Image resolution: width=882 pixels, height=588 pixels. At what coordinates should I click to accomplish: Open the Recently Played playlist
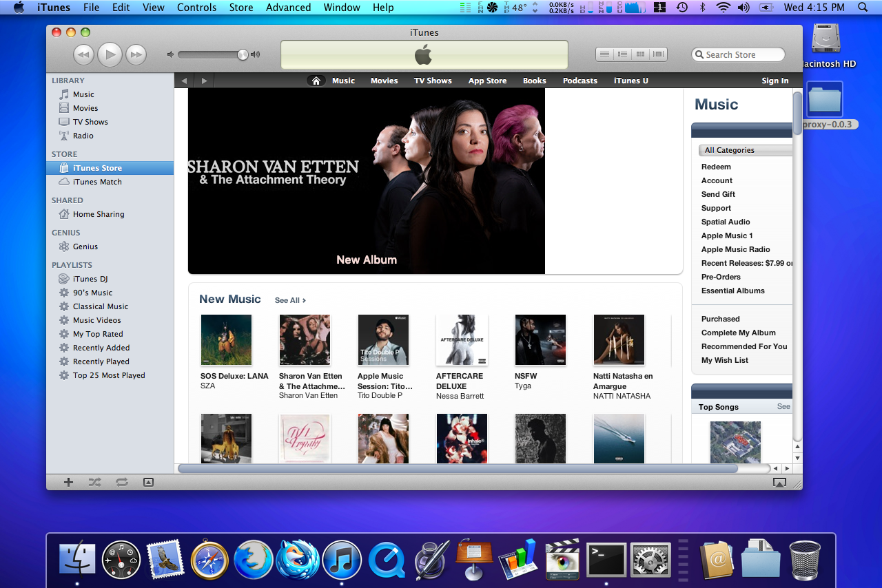click(101, 361)
